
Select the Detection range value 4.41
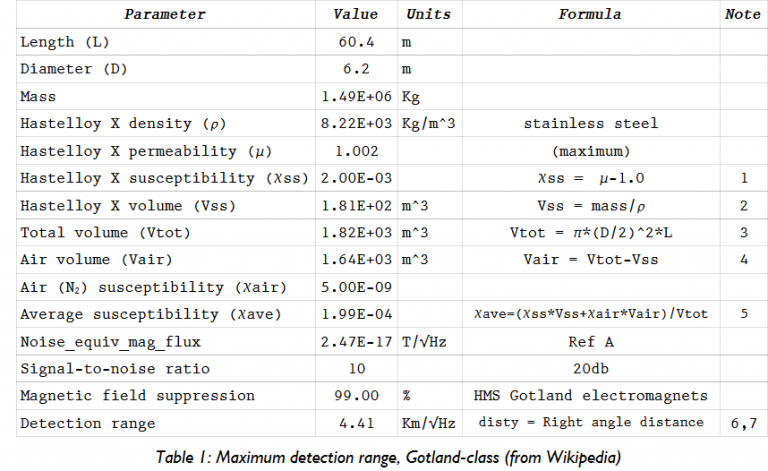(355, 422)
